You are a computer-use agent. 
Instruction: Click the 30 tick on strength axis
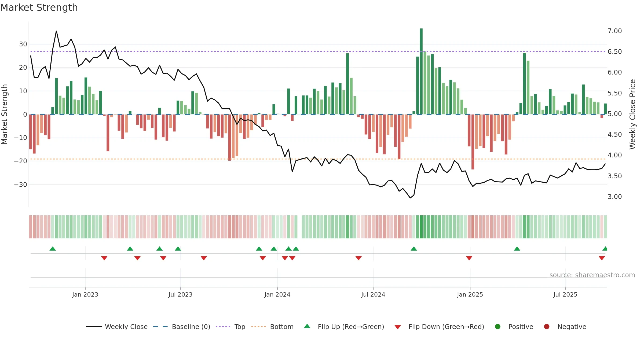(23, 44)
